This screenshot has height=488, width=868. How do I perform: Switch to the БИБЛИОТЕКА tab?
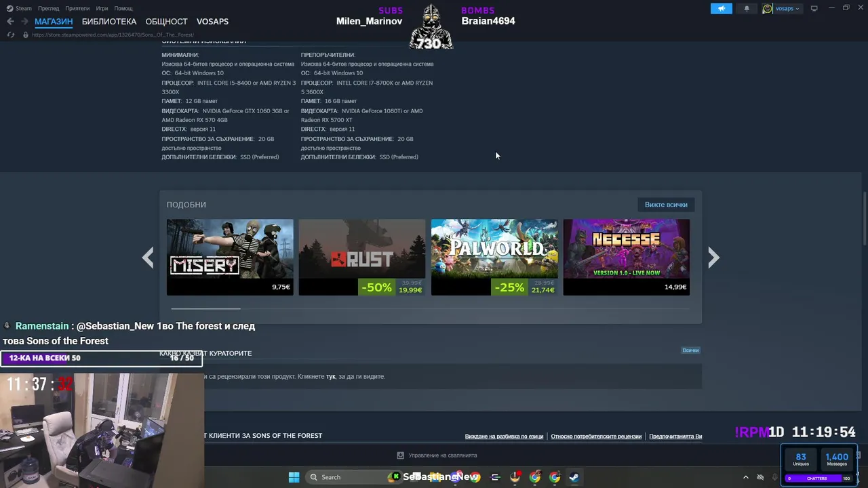pyautogui.click(x=109, y=22)
